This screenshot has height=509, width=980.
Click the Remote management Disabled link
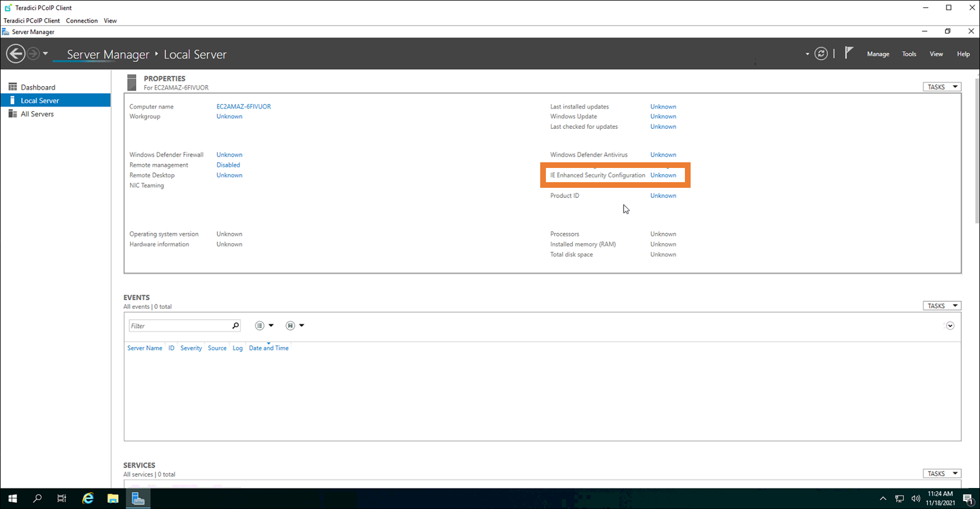[x=228, y=165]
